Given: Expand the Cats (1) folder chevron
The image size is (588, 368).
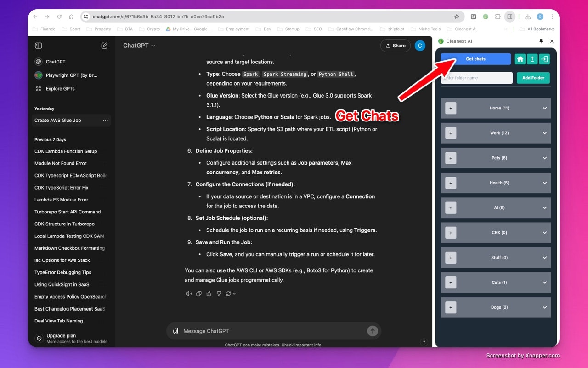Looking at the screenshot, I should (x=545, y=282).
